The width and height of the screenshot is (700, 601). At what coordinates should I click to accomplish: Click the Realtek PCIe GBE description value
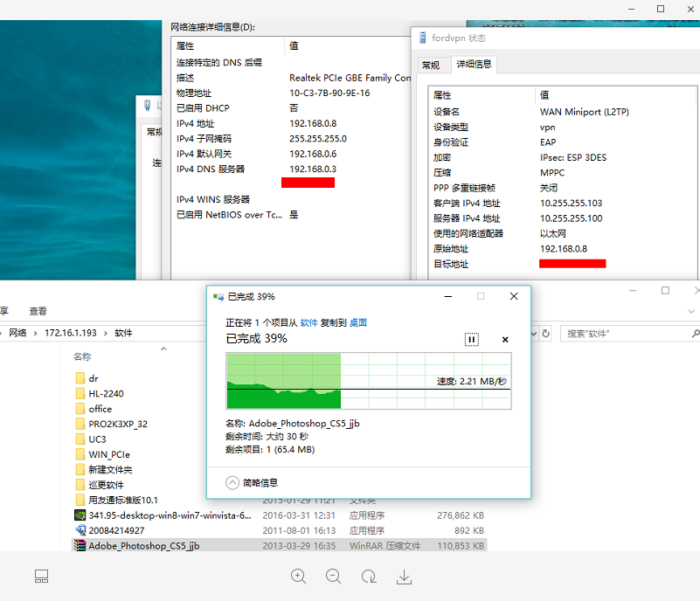[x=350, y=78]
